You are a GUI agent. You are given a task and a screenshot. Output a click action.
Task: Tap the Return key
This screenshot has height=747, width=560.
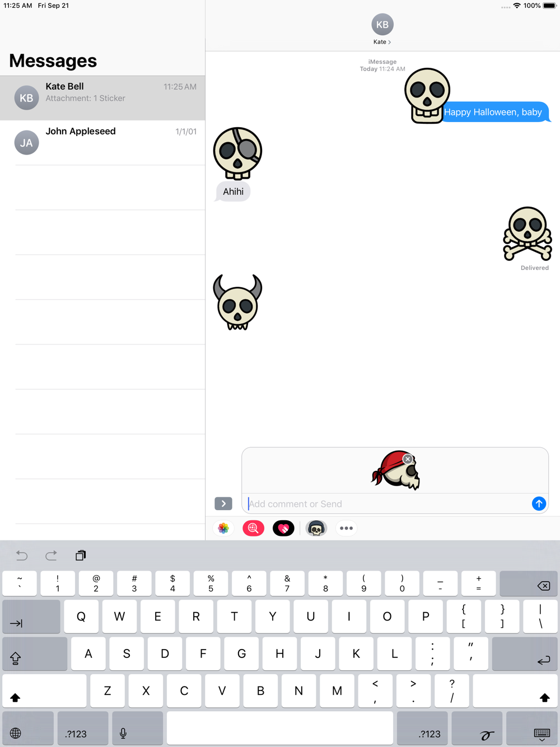point(525,654)
